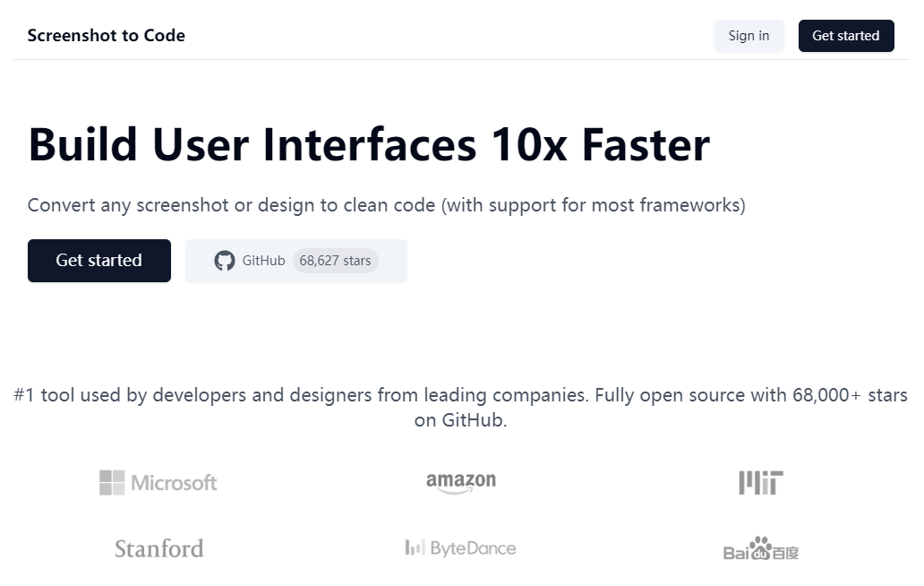Click the GitHub text label in the button

tap(263, 261)
